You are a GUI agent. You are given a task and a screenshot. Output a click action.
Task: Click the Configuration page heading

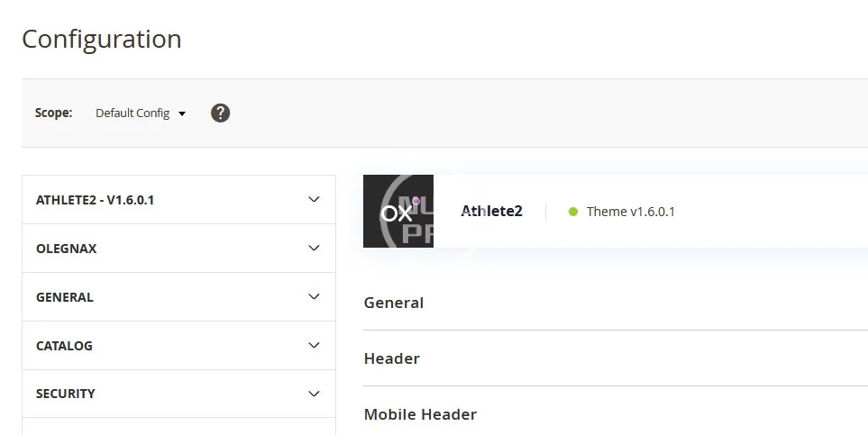[102, 40]
